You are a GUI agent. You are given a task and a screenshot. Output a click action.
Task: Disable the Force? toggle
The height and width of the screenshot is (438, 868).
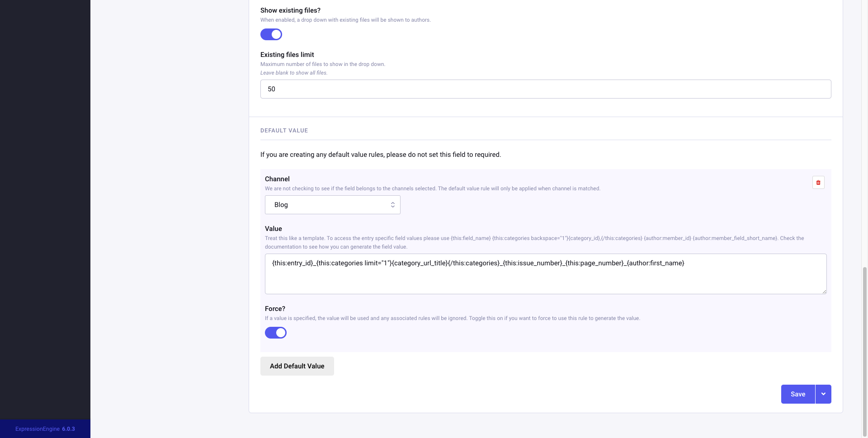[x=276, y=333]
